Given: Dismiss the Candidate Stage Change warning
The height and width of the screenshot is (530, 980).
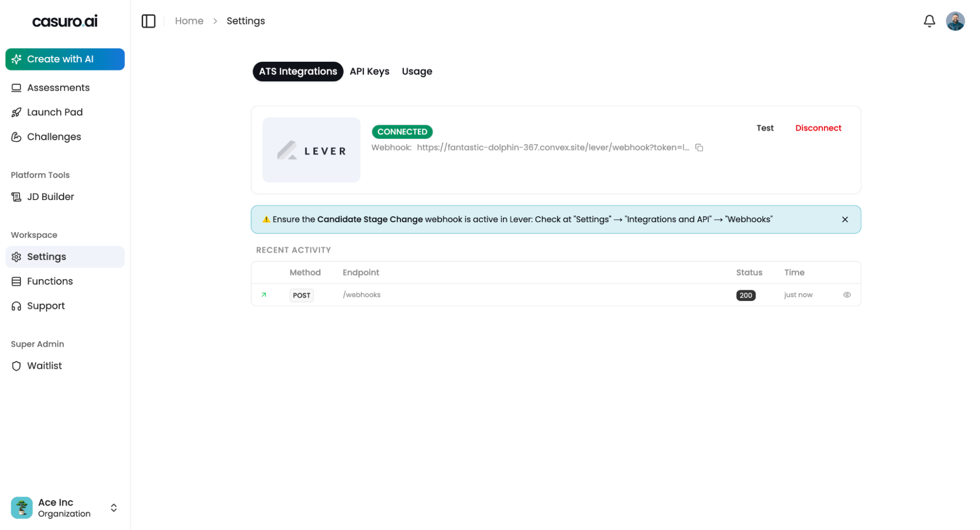Looking at the screenshot, I should (x=845, y=220).
